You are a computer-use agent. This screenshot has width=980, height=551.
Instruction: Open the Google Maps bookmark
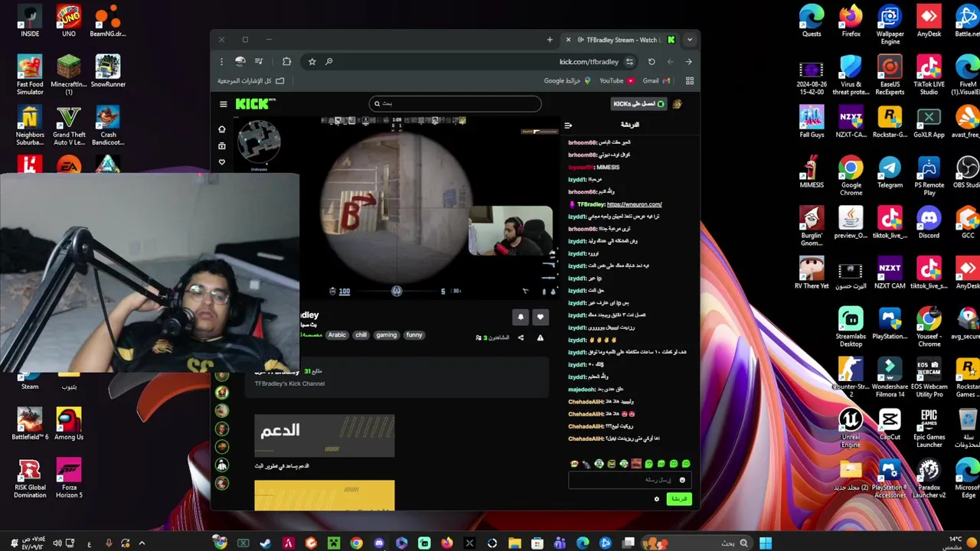point(567,80)
